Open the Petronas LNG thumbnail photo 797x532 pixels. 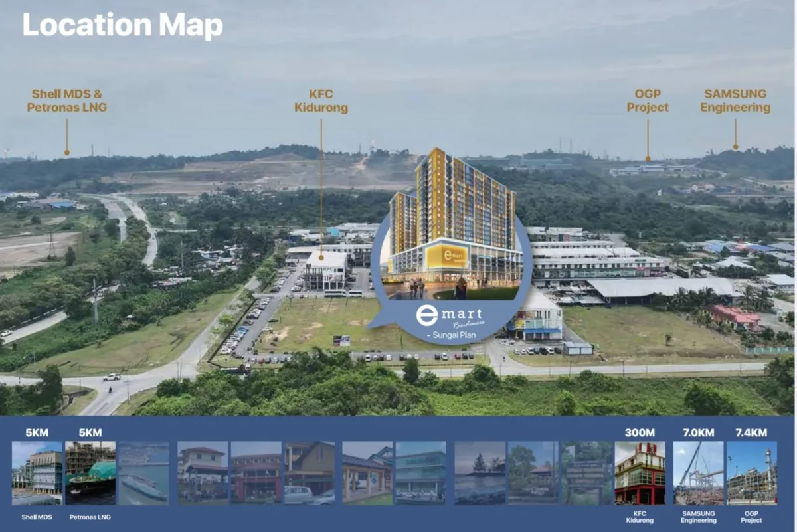[x=90, y=474]
